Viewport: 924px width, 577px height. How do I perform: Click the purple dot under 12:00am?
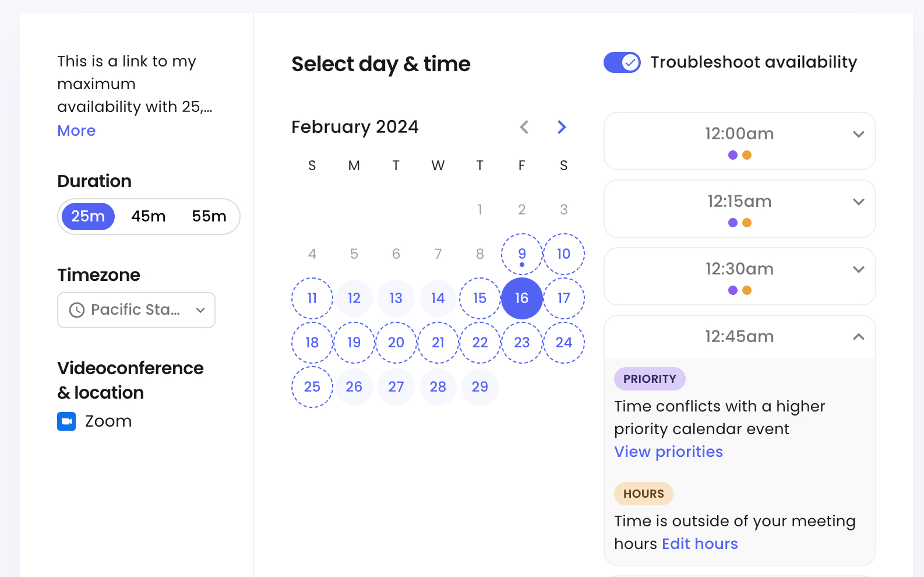(733, 155)
